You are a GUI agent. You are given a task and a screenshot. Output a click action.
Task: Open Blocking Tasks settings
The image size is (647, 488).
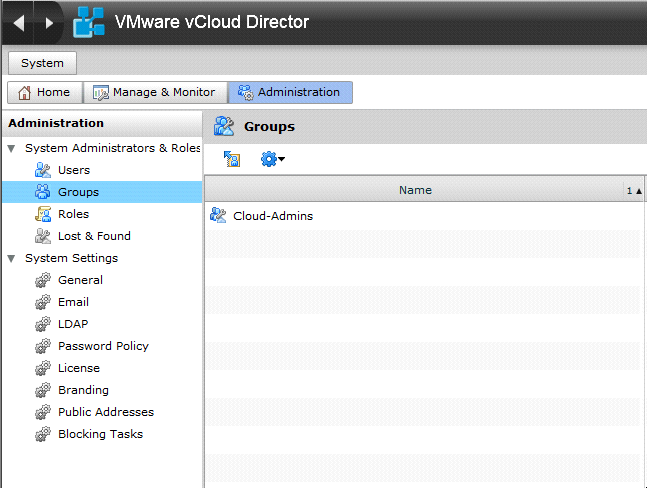point(102,434)
